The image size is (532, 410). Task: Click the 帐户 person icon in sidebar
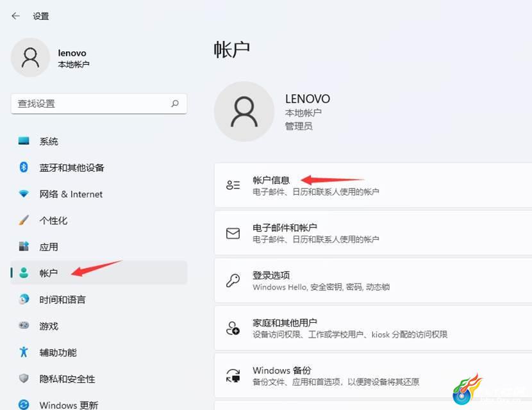(x=24, y=273)
